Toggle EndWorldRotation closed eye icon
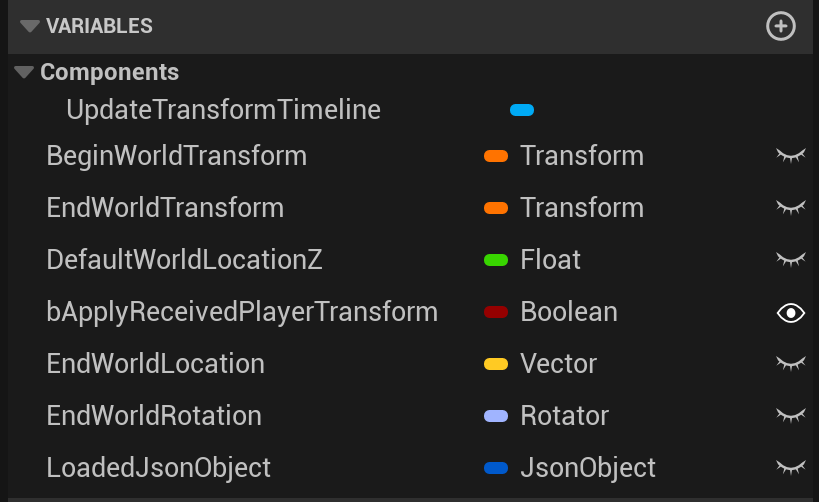This screenshot has width=819, height=502. (790, 416)
